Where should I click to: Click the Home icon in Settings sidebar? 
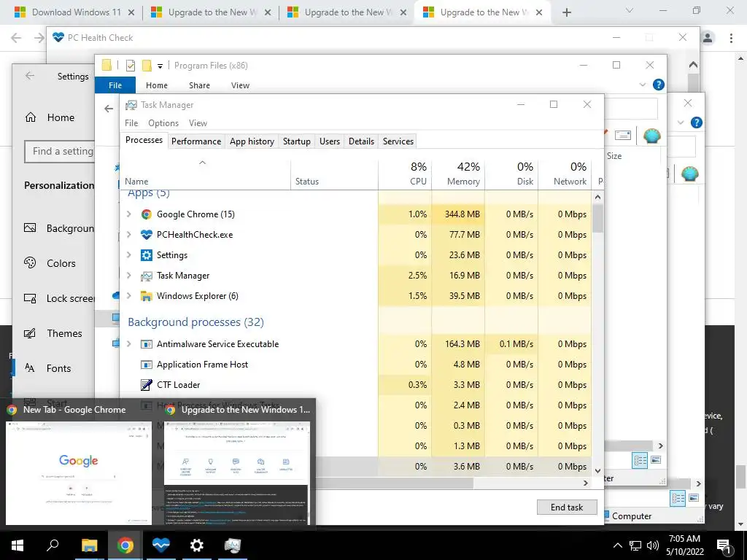(x=31, y=117)
